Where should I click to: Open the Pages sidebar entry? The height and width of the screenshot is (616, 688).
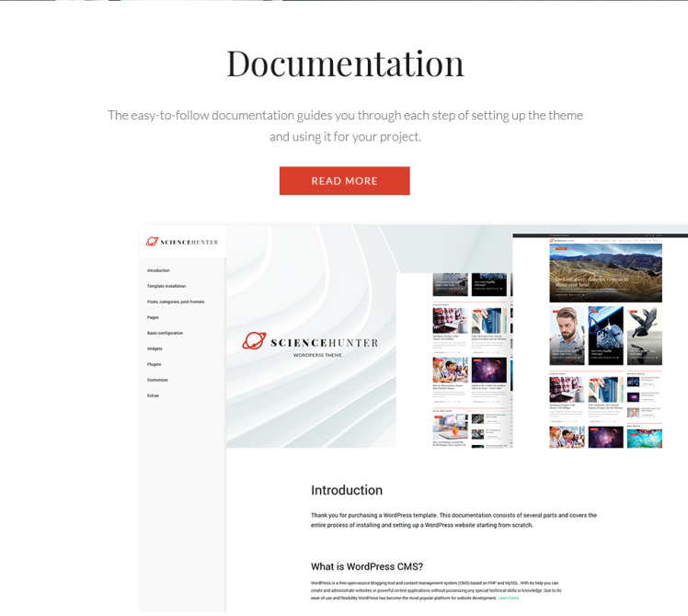tap(153, 317)
